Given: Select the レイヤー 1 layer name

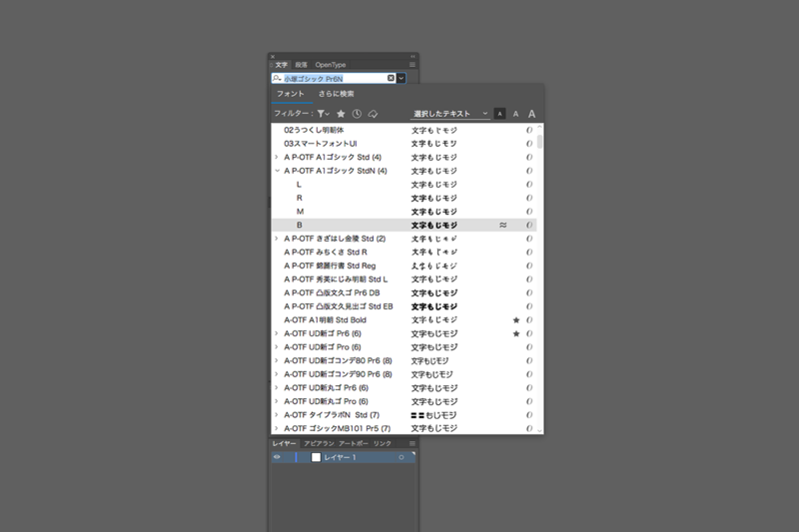Looking at the screenshot, I should [340, 457].
